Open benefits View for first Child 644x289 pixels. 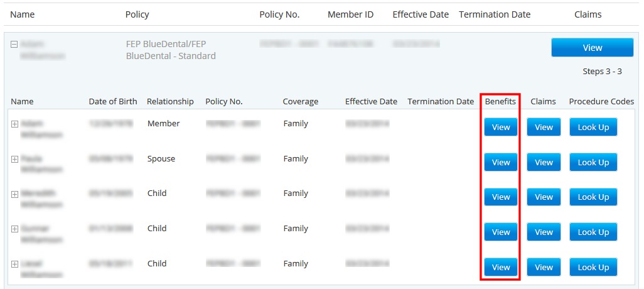coord(501,197)
